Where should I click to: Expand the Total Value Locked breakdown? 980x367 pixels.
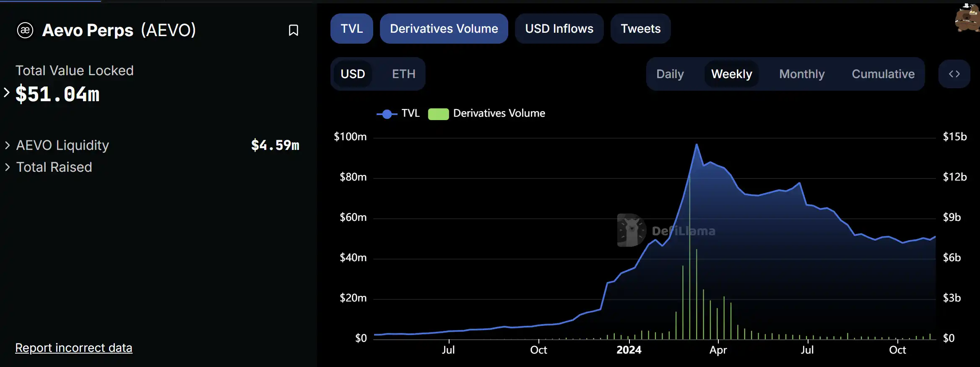7,93
